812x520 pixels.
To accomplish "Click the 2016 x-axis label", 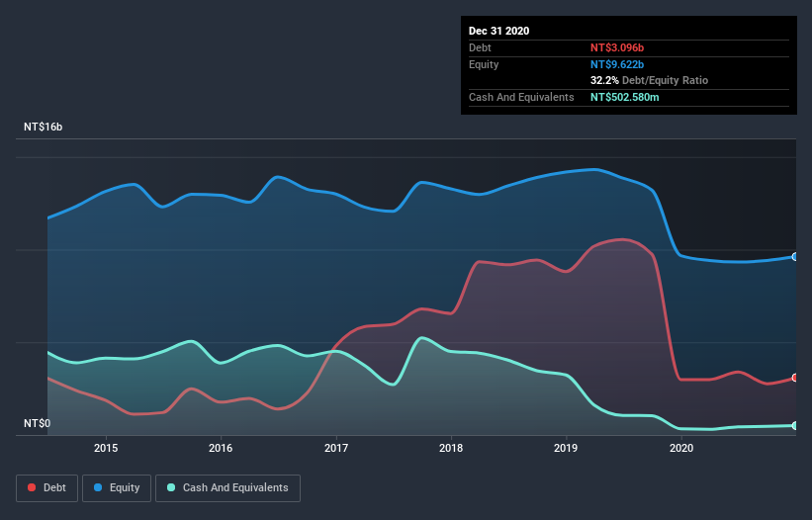I will pyautogui.click(x=221, y=448).
